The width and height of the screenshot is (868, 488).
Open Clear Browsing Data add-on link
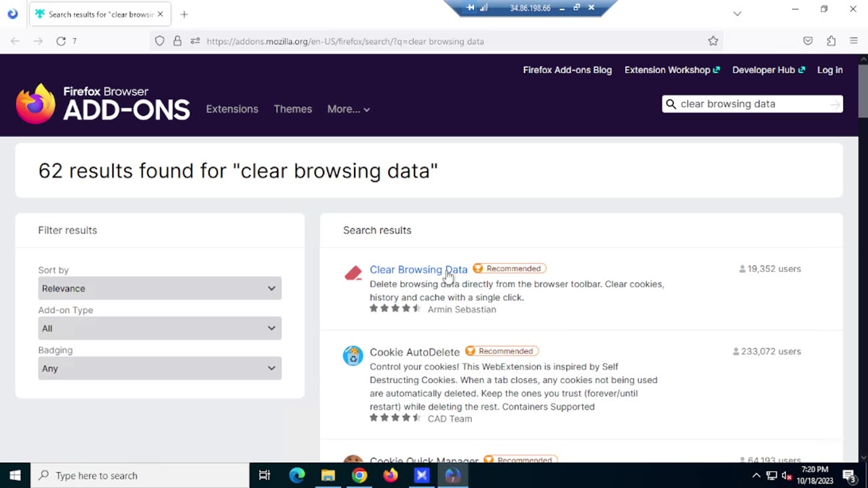coord(418,269)
